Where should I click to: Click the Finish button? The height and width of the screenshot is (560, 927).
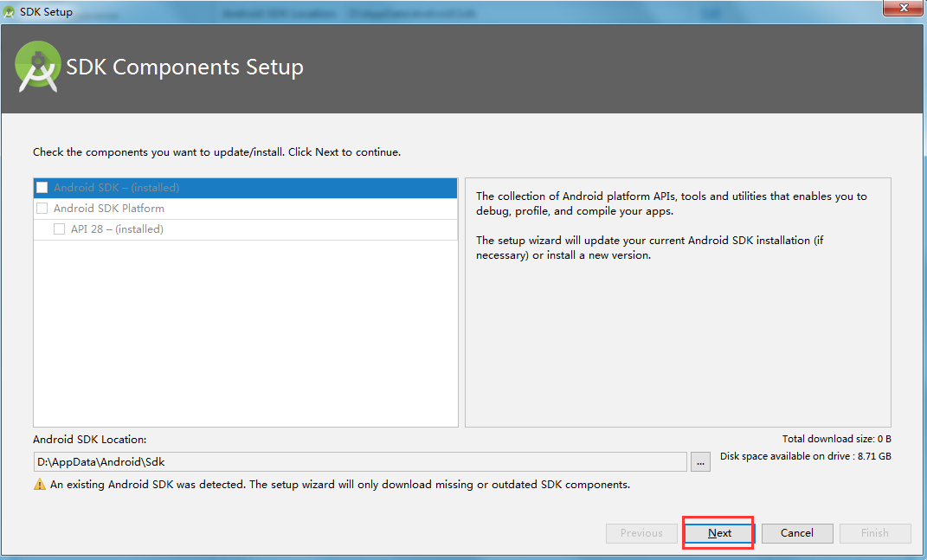click(x=874, y=533)
